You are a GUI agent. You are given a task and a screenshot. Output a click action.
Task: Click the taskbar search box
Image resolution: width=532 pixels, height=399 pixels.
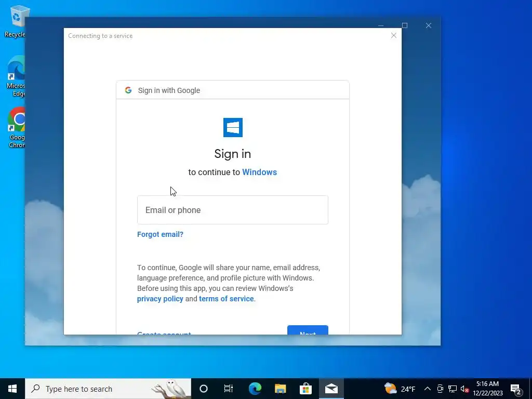pos(108,389)
